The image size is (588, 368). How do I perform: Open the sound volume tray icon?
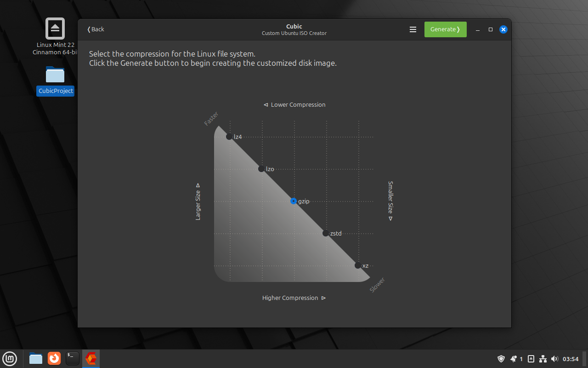coord(554,359)
